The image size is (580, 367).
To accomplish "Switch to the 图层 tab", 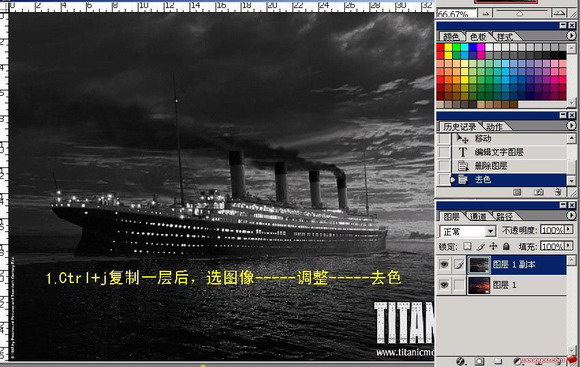I will click(451, 216).
